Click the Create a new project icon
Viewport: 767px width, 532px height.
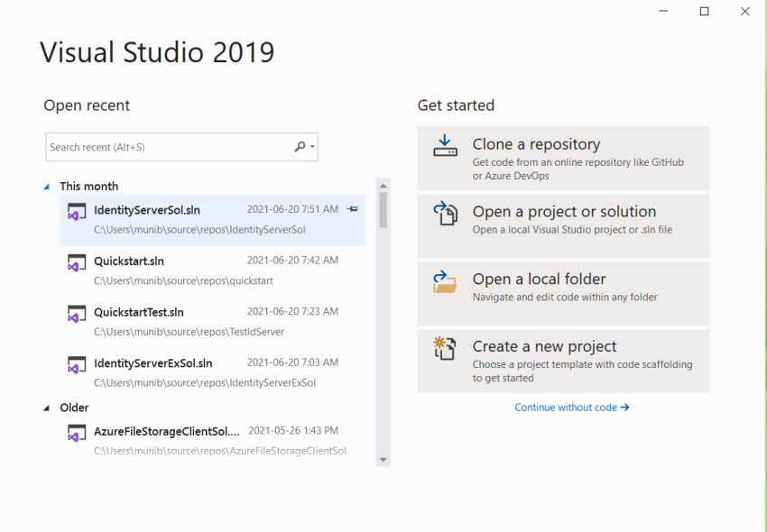coord(445,350)
